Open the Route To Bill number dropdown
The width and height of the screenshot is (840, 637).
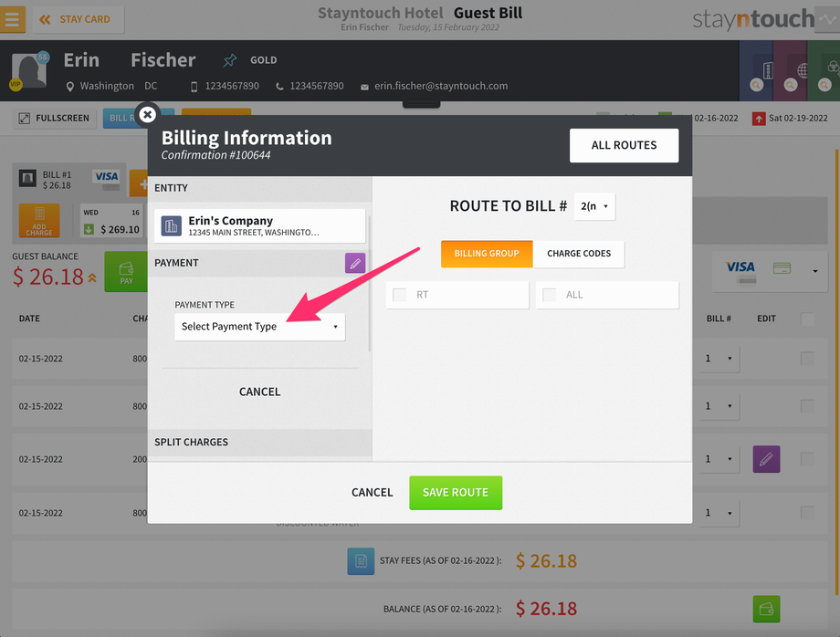[594, 206]
